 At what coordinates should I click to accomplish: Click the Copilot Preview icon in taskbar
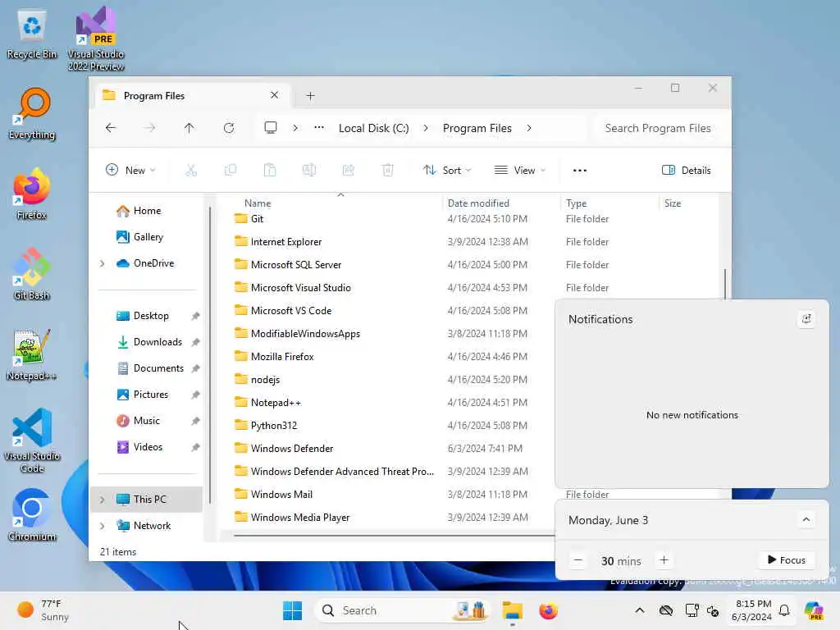click(x=813, y=610)
